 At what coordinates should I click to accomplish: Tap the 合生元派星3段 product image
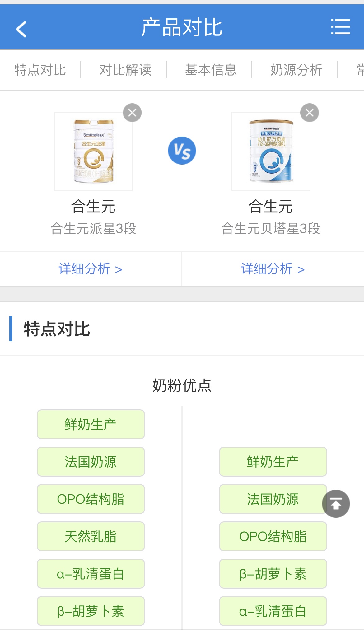[x=93, y=151]
